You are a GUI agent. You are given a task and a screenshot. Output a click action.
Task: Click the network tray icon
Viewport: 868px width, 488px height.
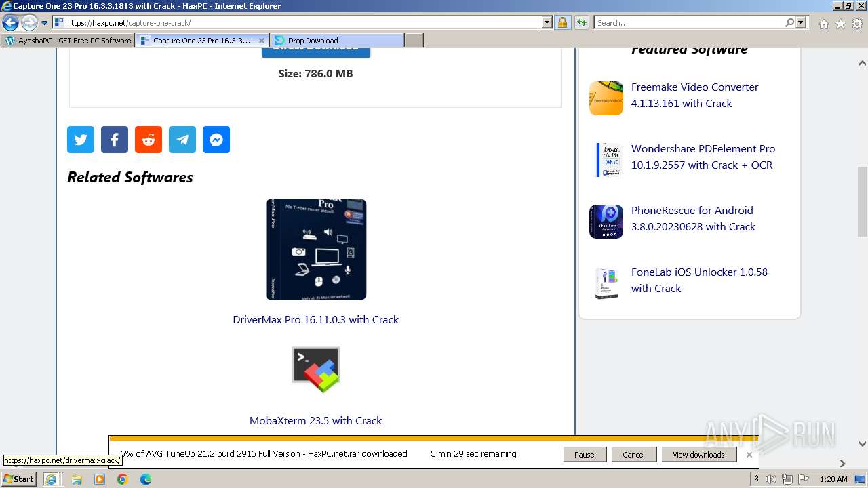787,479
